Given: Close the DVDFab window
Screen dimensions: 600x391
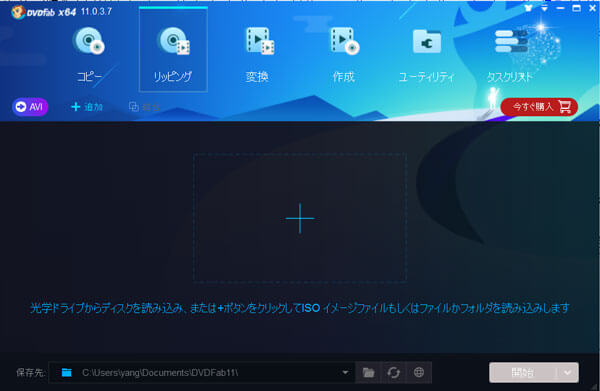Looking at the screenshot, I should pos(592,8).
